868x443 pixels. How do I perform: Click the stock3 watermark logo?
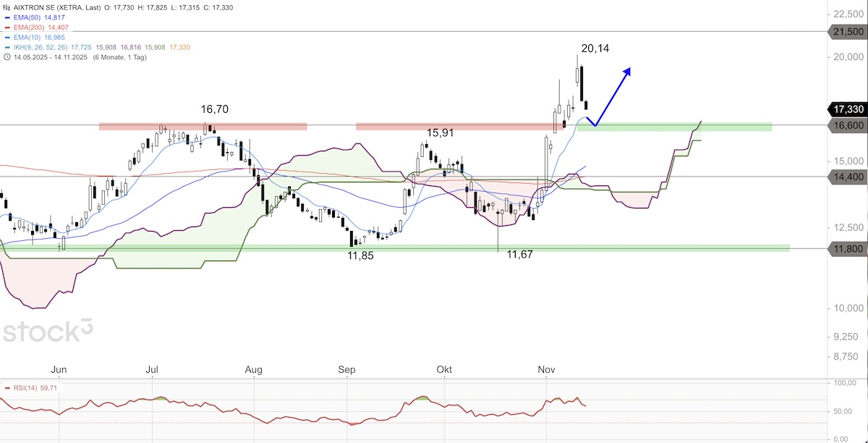48,331
